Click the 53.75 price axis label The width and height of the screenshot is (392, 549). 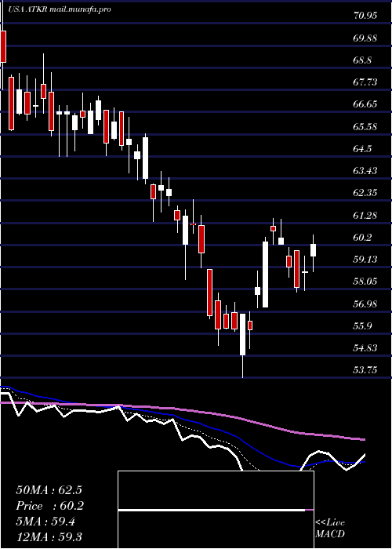tap(365, 370)
